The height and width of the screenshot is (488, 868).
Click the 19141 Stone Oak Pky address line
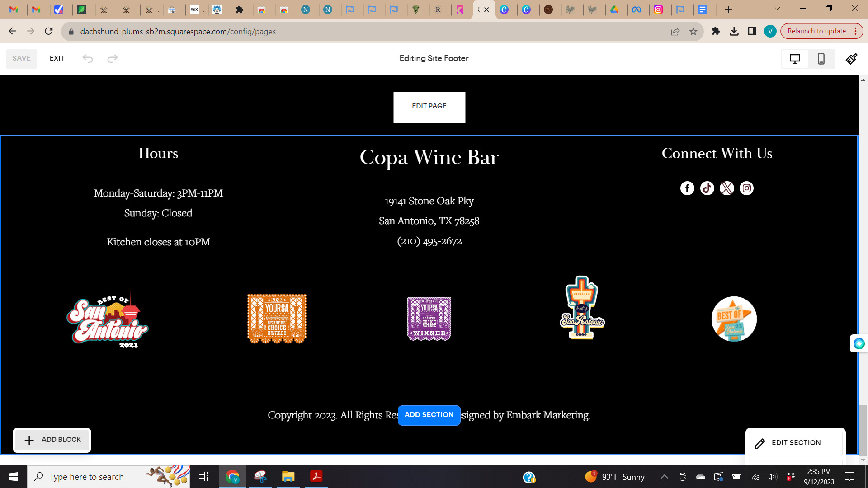(429, 201)
